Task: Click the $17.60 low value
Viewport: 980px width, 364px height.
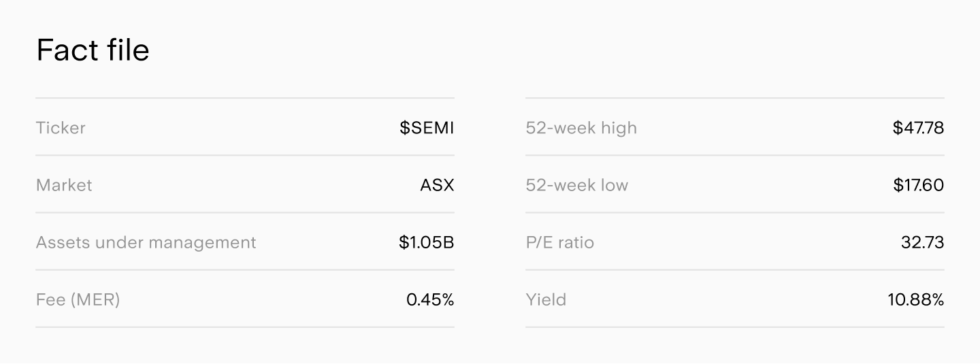Action: coord(919,185)
